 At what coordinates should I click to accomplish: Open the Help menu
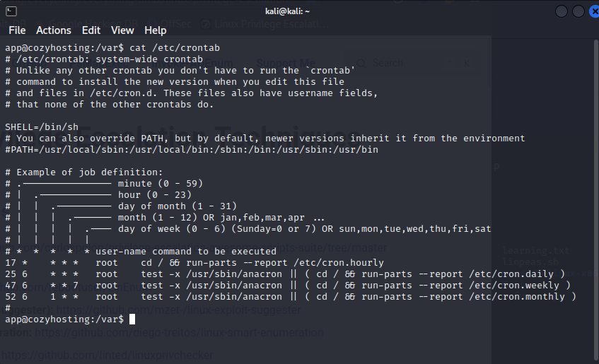(156, 30)
